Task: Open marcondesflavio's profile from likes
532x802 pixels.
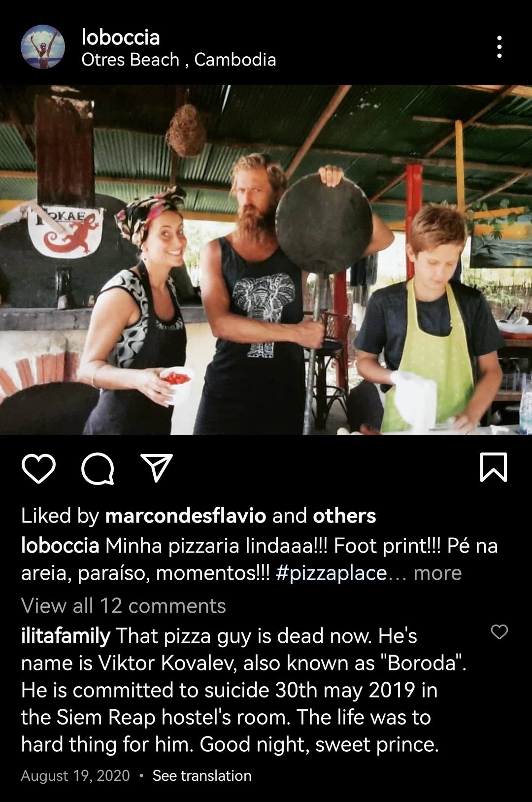Action: coord(186,516)
